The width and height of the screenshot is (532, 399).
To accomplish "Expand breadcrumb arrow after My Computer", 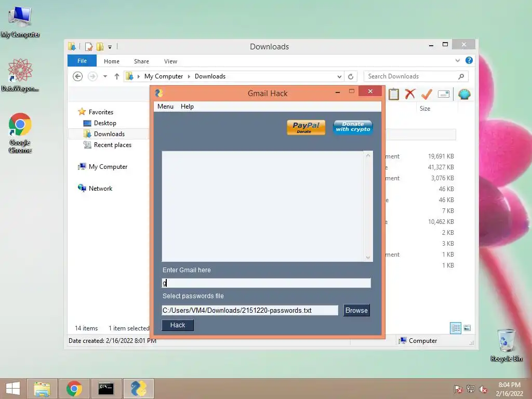I will pyautogui.click(x=189, y=77).
